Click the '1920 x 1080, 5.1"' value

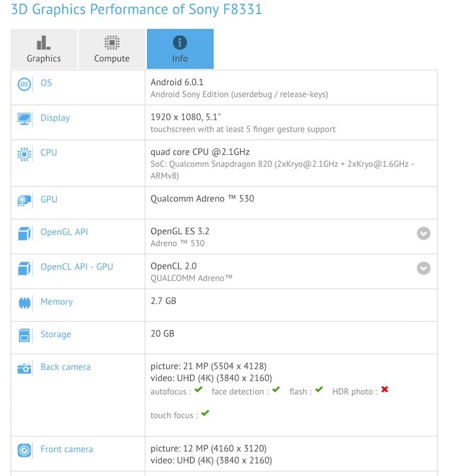185,117
